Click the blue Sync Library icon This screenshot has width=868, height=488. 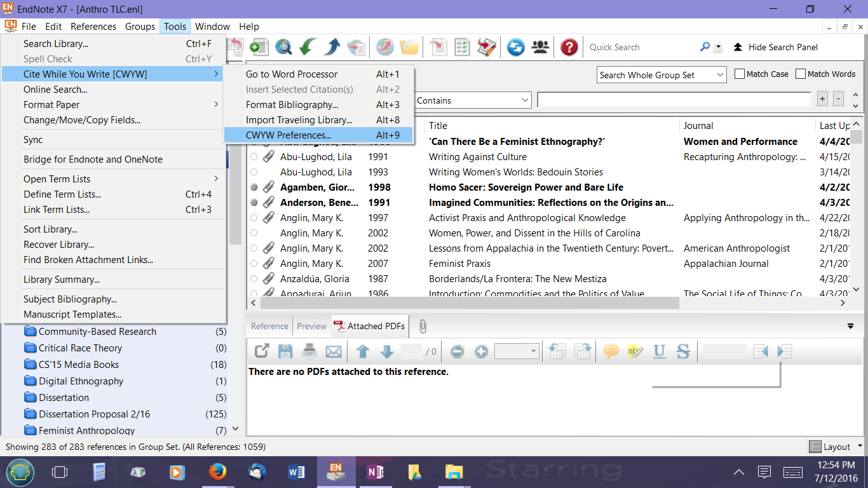click(x=515, y=47)
